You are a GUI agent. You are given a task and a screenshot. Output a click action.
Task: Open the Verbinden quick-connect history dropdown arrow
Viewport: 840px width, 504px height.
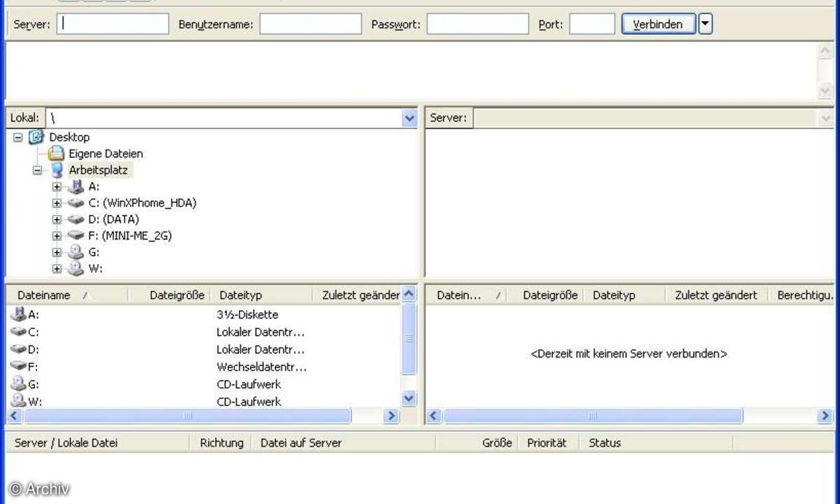(705, 24)
